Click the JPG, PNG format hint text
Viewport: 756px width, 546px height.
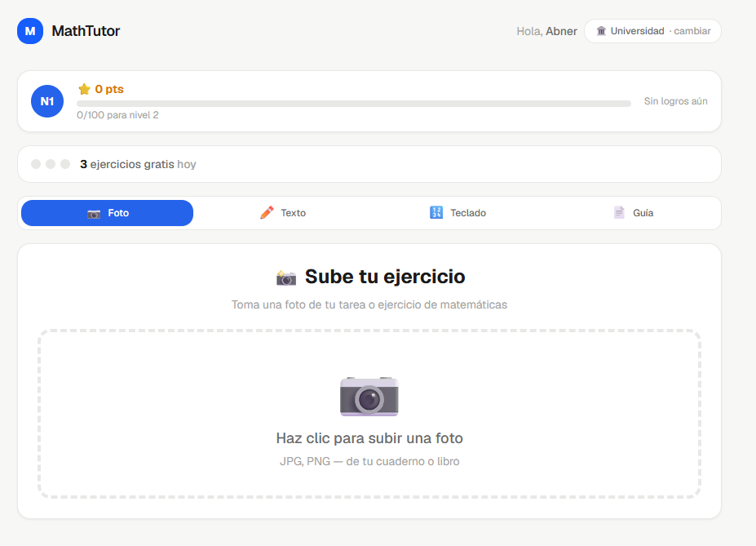369,461
